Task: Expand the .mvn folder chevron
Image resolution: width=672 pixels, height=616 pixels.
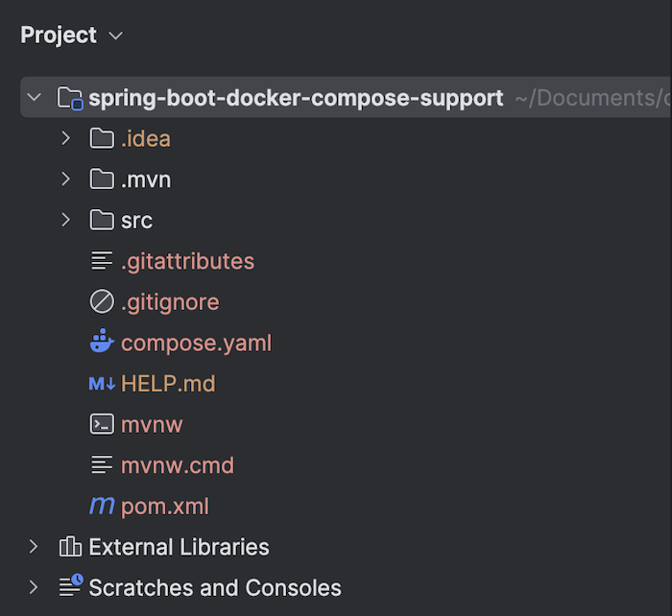Action: (x=66, y=179)
